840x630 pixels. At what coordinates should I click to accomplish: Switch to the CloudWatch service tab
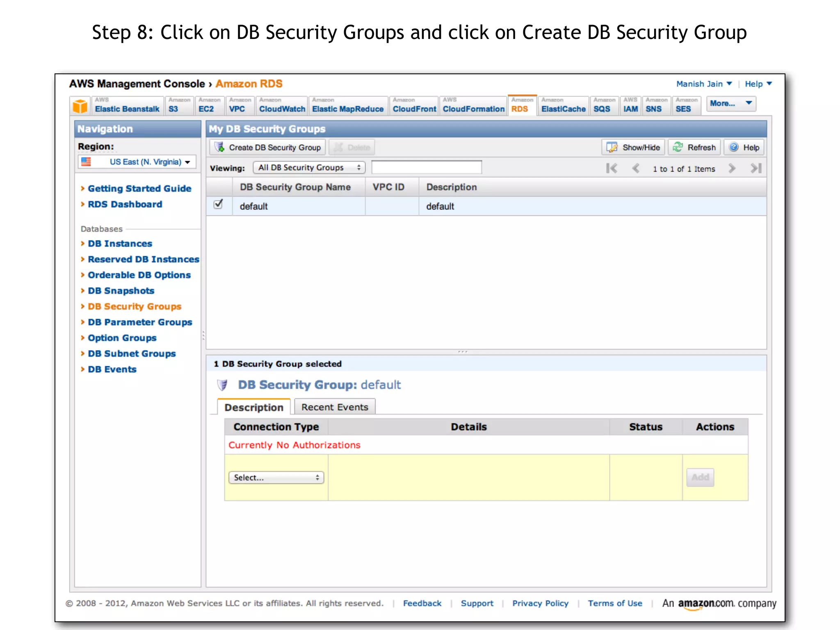282,105
